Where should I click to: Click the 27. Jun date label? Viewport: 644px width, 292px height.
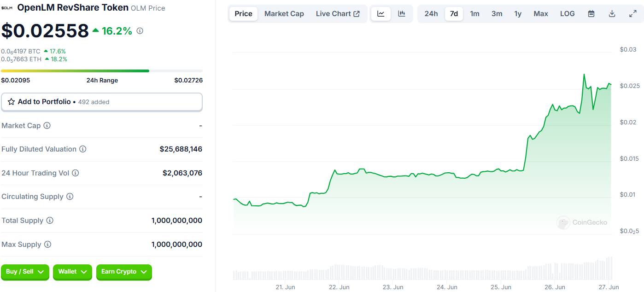tap(609, 287)
